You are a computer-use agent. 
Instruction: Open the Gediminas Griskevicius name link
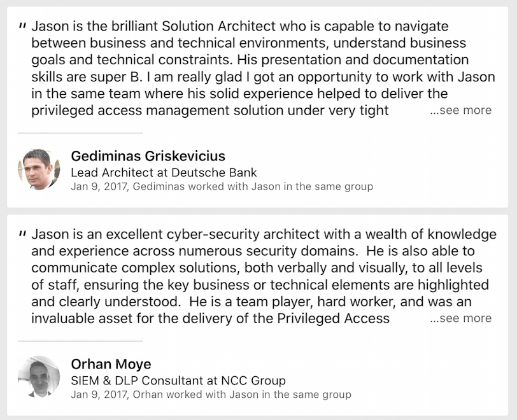coord(148,156)
